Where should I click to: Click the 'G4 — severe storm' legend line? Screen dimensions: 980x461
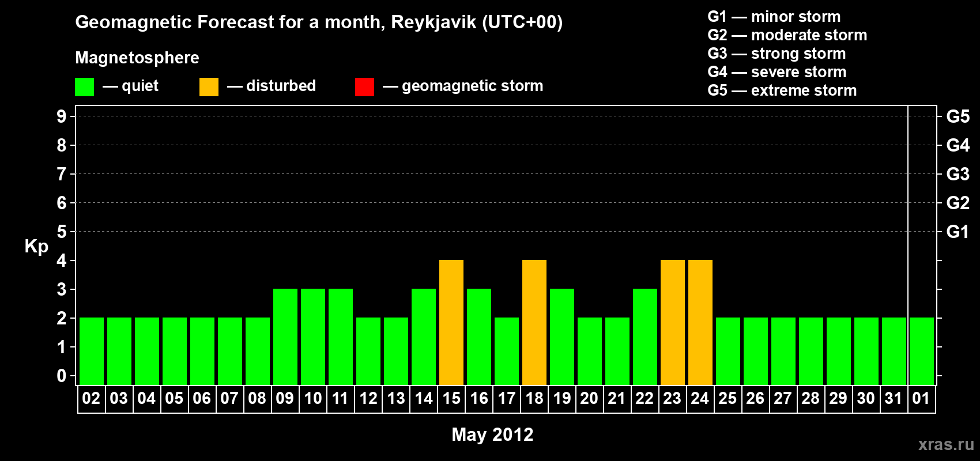777,72
